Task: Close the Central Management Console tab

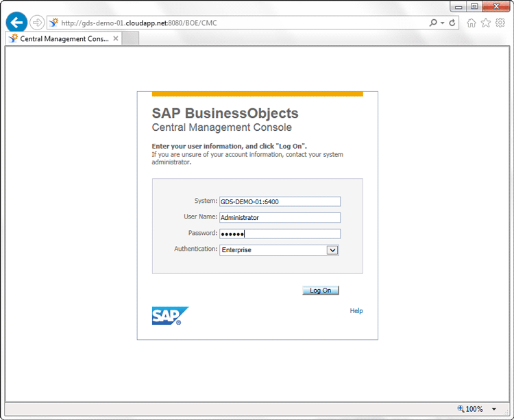Action: click(x=116, y=39)
